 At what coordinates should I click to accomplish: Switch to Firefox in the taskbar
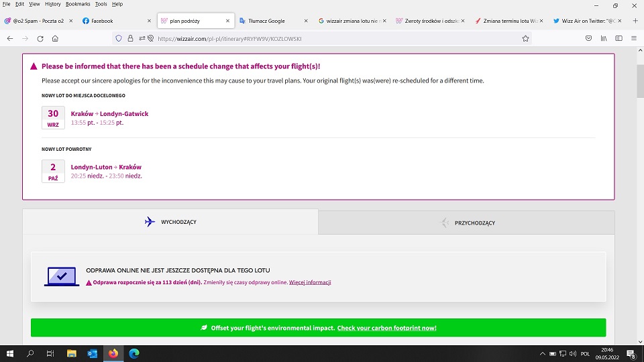point(113,353)
